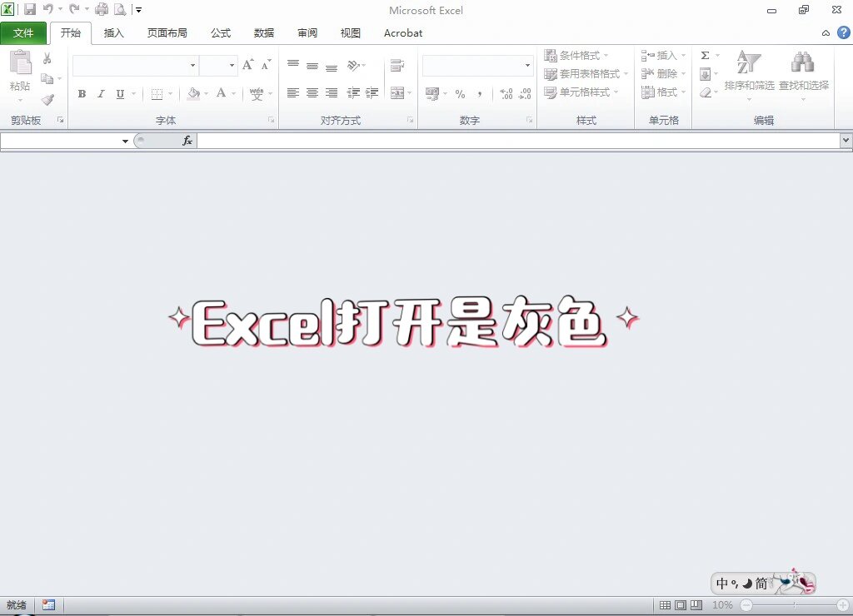
Task: Toggle Bold formatting
Action: coord(82,93)
